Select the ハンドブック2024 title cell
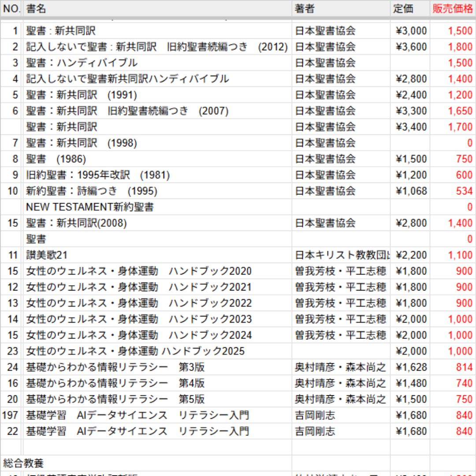 click(x=157, y=335)
